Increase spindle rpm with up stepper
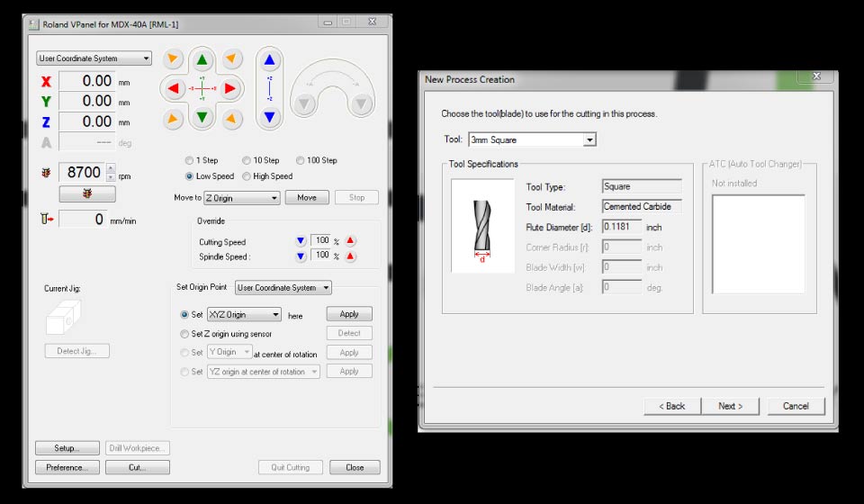This screenshot has width=864, height=504. (111, 168)
